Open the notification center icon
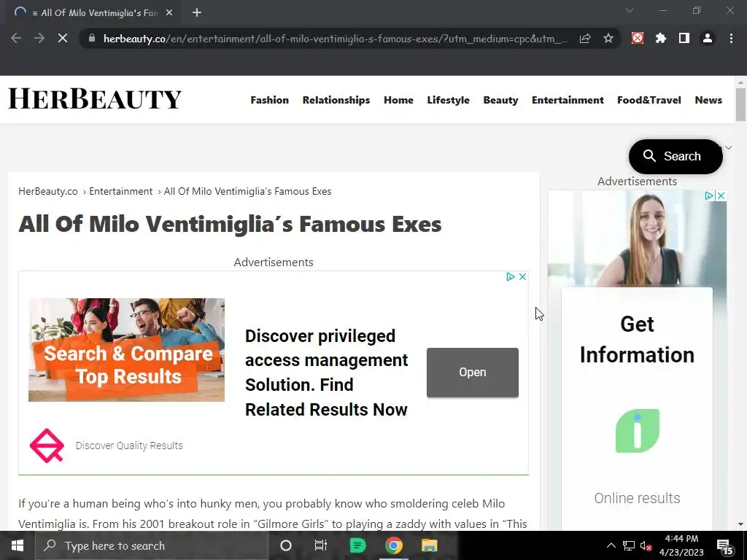The image size is (747, 560). click(x=724, y=546)
